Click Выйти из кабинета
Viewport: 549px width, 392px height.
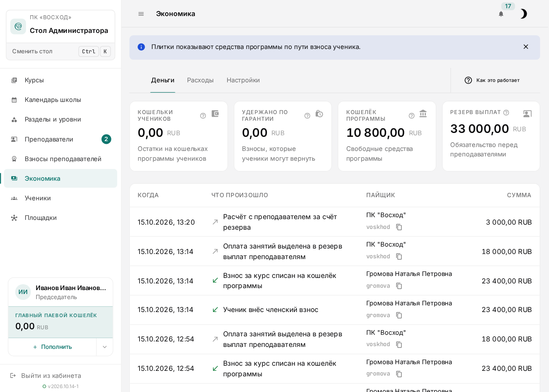pyautogui.click(x=45, y=376)
